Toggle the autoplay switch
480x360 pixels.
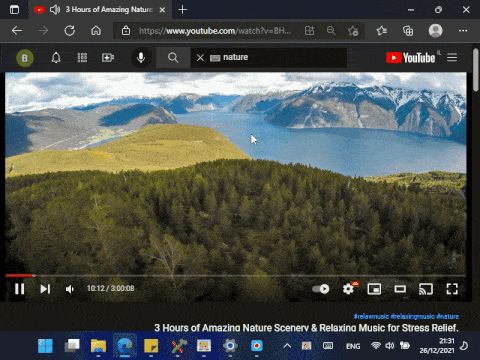point(321,289)
